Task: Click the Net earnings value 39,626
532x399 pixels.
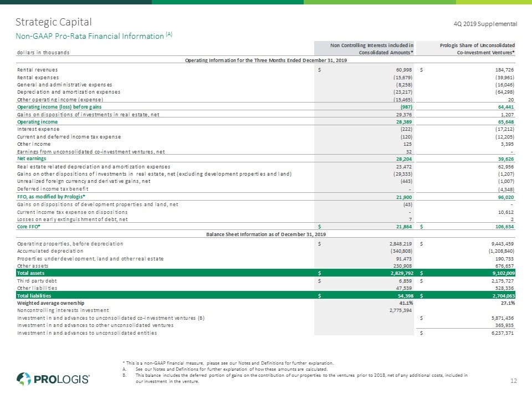Action: [x=506, y=159]
